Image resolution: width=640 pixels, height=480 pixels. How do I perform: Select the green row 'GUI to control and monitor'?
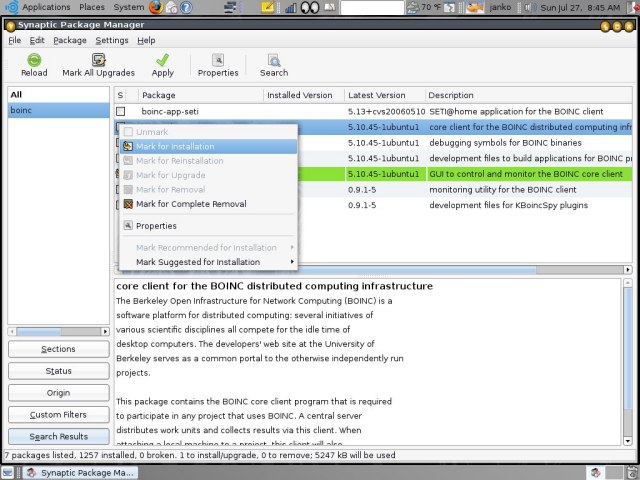click(x=526, y=174)
